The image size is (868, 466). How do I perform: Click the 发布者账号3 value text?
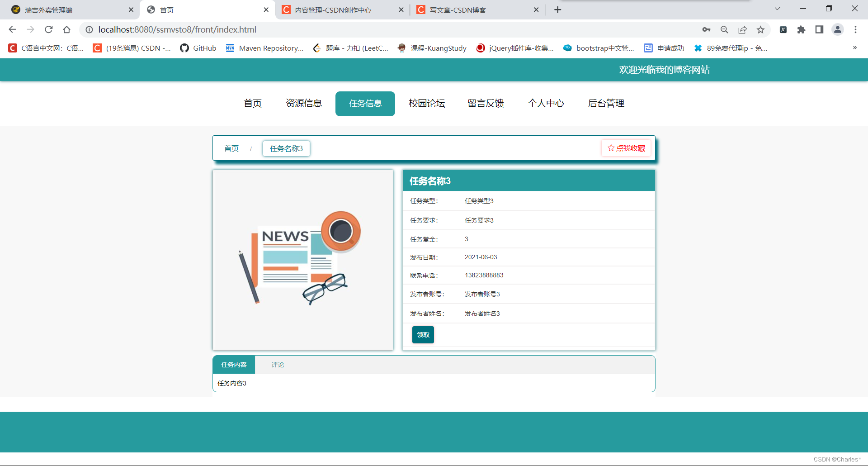click(482, 294)
